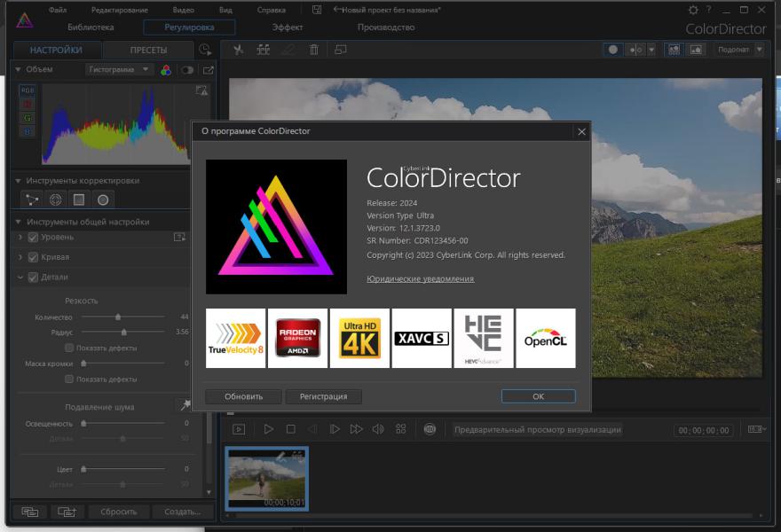Image resolution: width=781 pixels, height=532 pixels.
Task: Click the Сбросить button
Action: pyautogui.click(x=119, y=512)
